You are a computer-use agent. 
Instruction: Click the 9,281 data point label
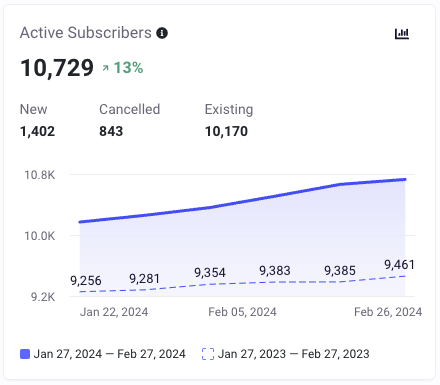tap(144, 279)
